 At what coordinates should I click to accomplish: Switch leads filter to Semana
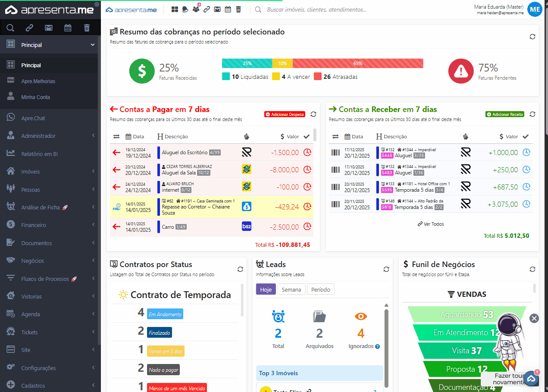291,289
